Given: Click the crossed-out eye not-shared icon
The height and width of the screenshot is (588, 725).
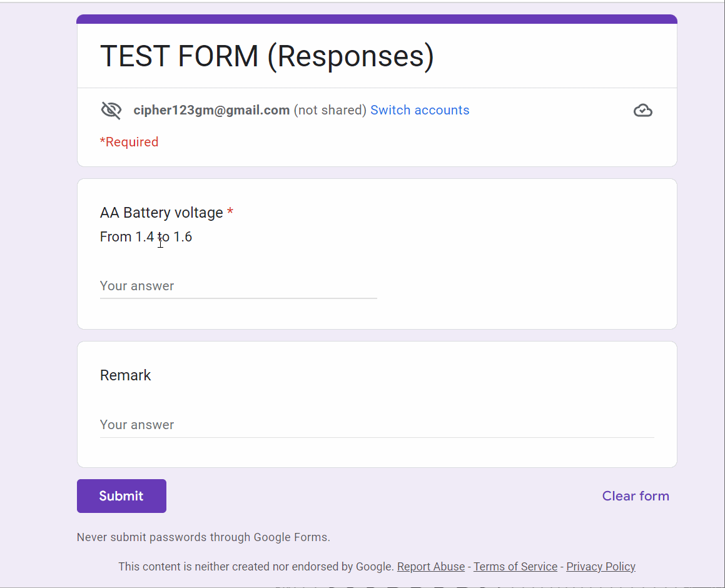Looking at the screenshot, I should pos(111,111).
